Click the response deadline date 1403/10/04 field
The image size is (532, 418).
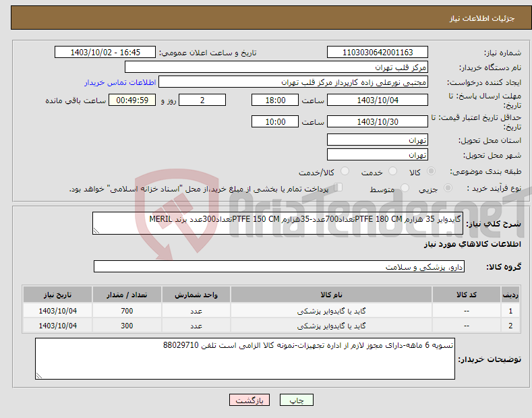tap(378, 100)
